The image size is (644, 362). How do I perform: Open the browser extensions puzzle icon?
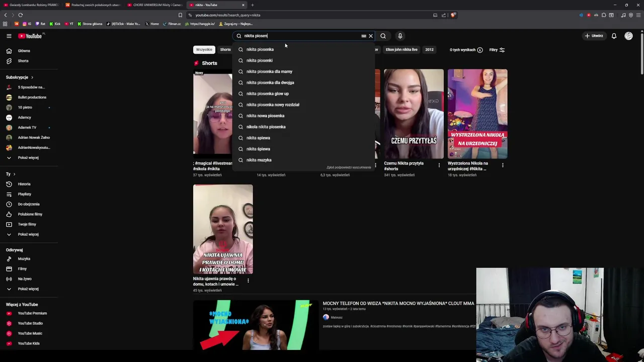point(604,15)
